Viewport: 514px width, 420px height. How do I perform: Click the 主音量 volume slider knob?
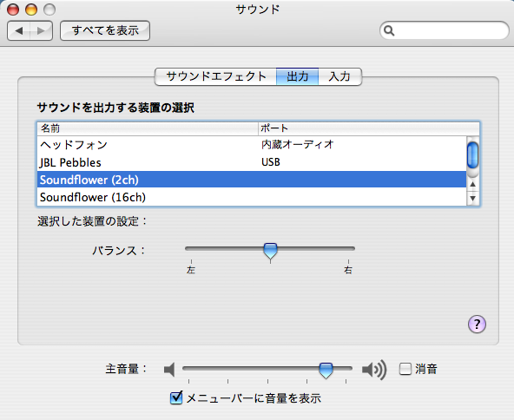click(x=326, y=371)
